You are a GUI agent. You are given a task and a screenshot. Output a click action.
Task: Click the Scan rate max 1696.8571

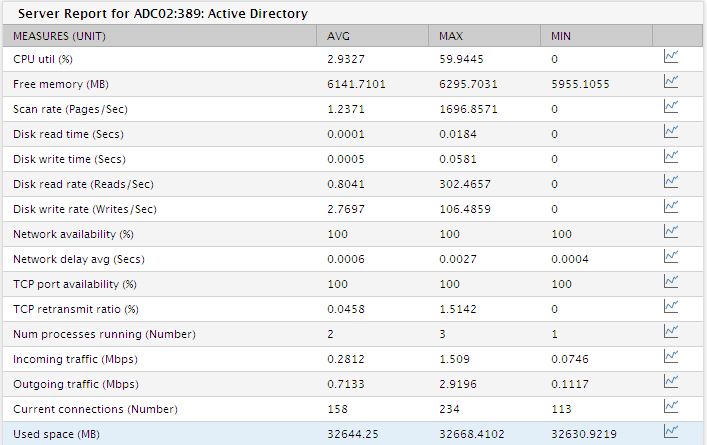tap(468, 109)
